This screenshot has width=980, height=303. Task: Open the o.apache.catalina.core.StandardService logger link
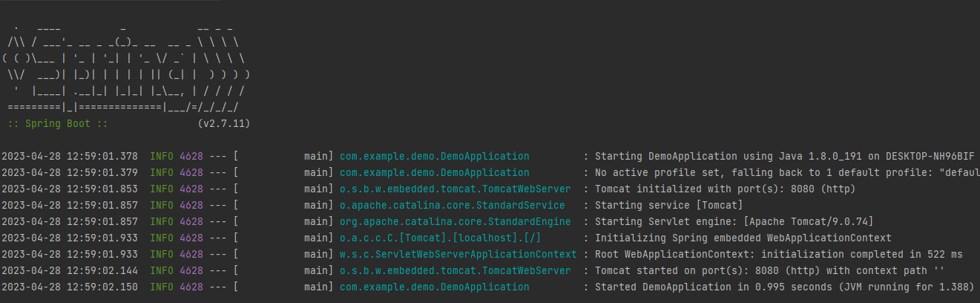coord(452,206)
